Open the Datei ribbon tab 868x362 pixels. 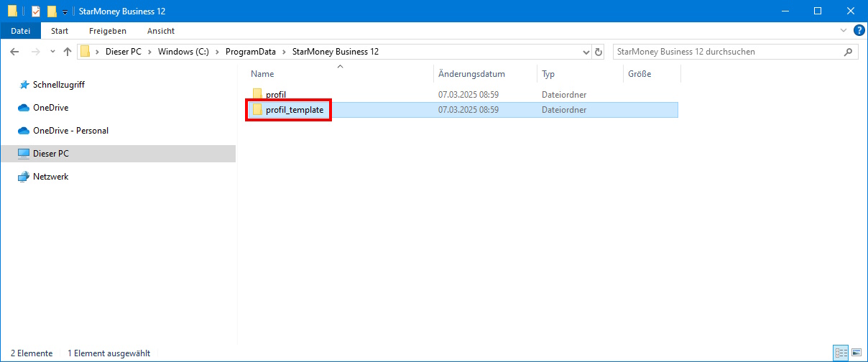click(21, 31)
